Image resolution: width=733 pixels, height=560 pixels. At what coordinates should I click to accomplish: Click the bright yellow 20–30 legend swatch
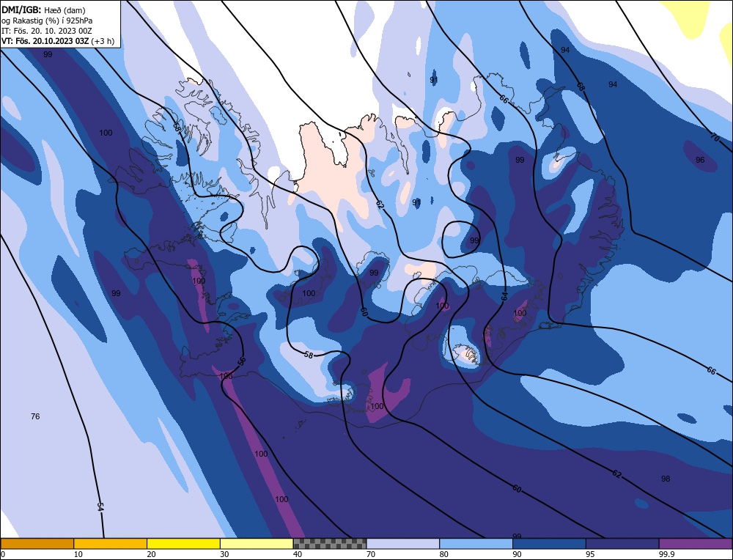tap(183, 543)
